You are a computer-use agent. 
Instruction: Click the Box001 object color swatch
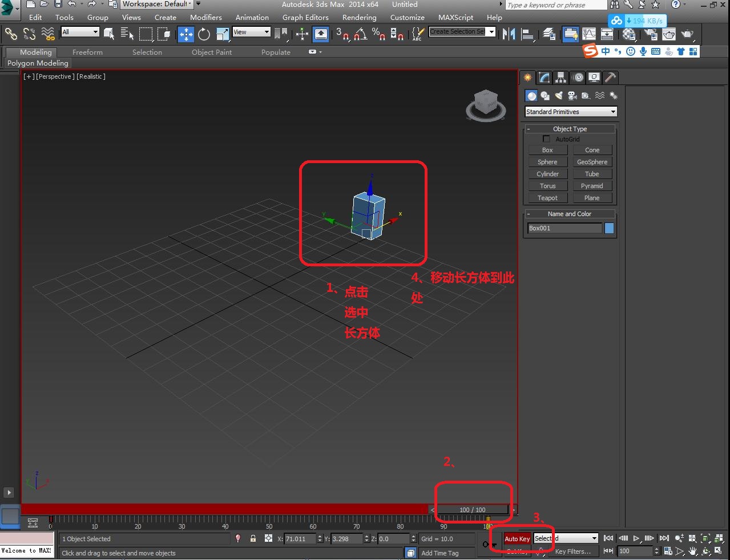point(610,228)
